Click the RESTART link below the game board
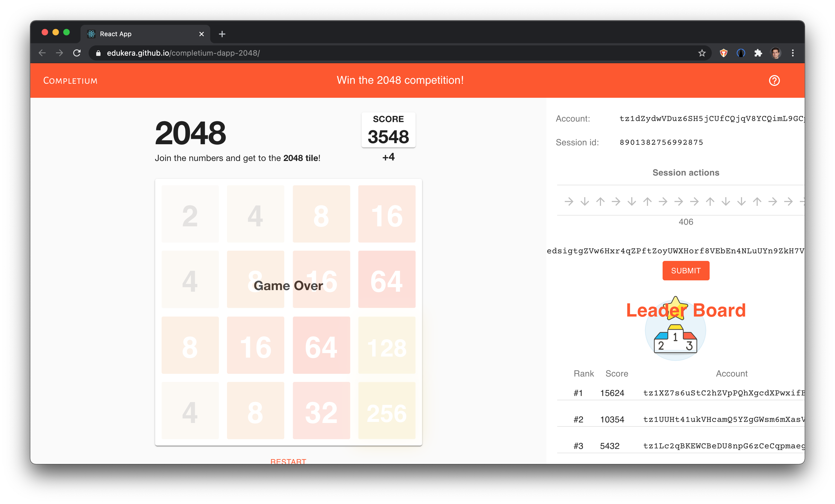The image size is (835, 504). (289, 461)
